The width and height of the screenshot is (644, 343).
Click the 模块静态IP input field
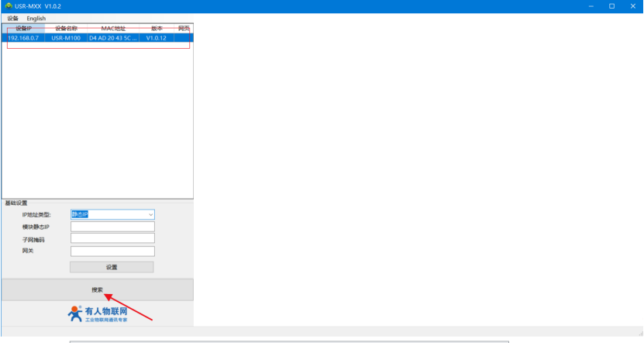pyautogui.click(x=112, y=227)
